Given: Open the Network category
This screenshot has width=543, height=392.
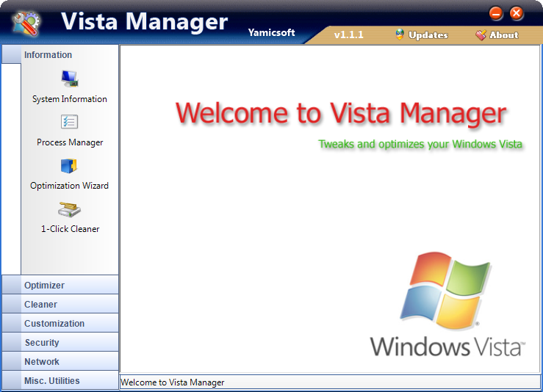Looking at the screenshot, I should click(x=60, y=361).
